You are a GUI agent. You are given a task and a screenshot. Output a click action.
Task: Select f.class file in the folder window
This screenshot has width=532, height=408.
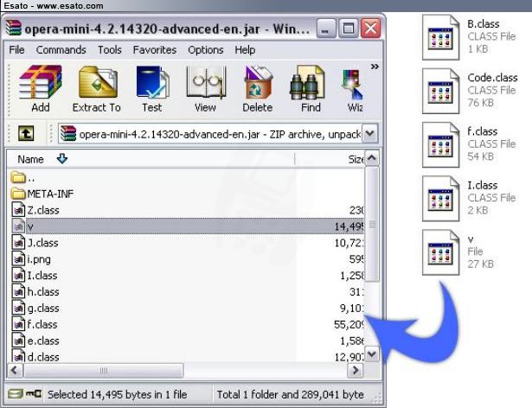(469, 145)
